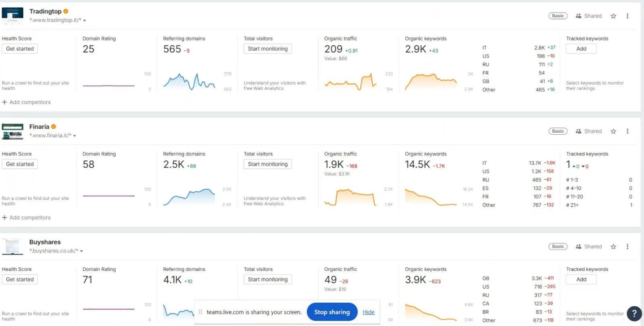Expand the buyshares.co.uk URL scope dropdown
Screen dimensions: 644x326
(x=81, y=251)
